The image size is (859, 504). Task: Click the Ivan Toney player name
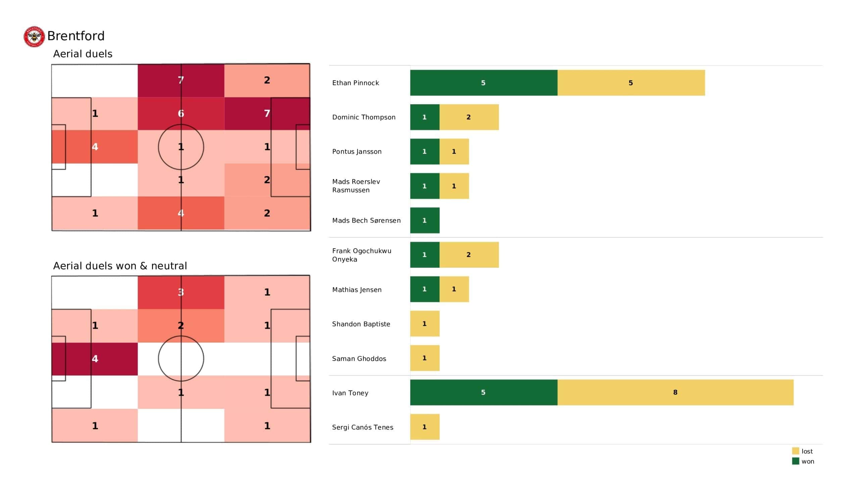click(x=350, y=393)
